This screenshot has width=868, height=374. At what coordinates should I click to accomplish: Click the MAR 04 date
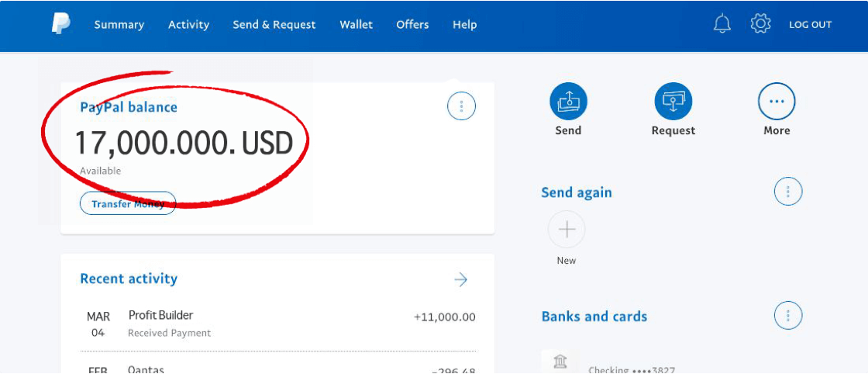click(98, 324)
